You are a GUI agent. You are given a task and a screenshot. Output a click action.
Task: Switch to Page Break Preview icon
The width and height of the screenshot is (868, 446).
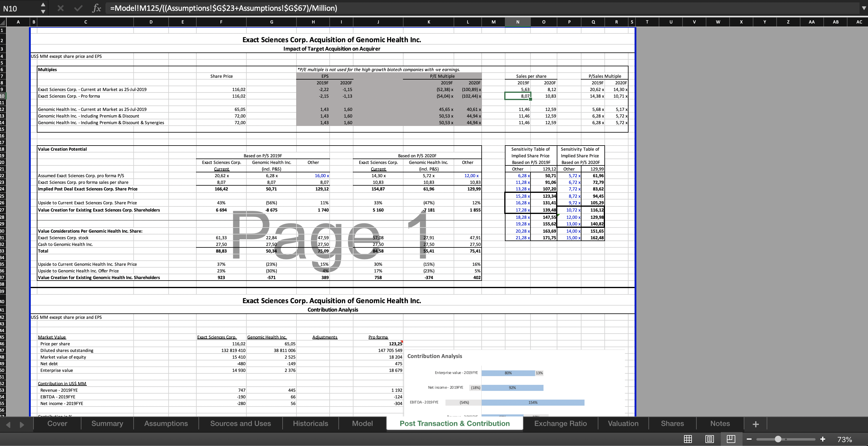731,439
